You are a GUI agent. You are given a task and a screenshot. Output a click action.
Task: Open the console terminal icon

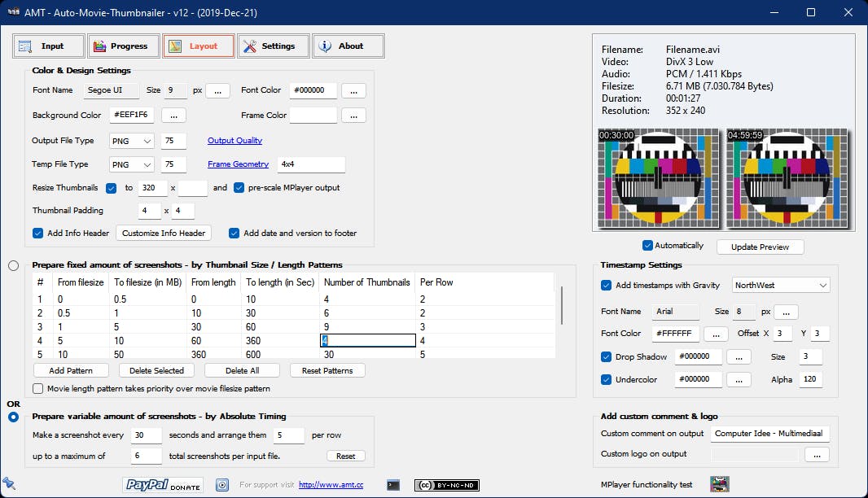point(393,485)
